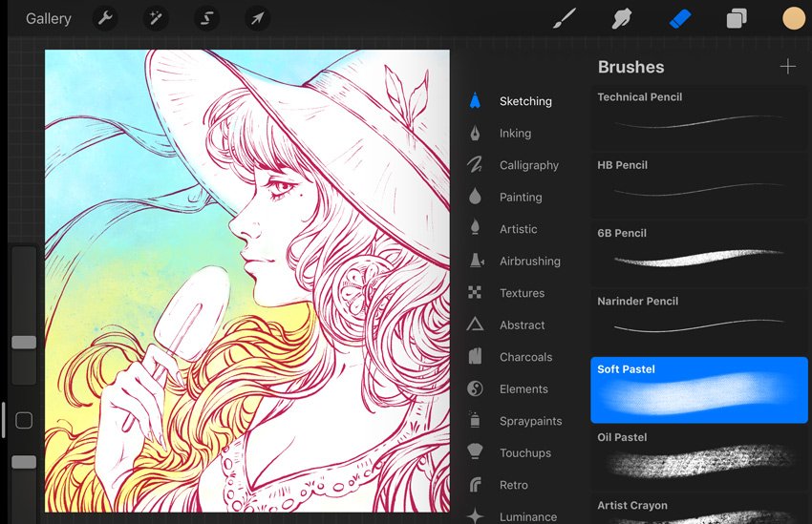Select the Soft Pastel brush
The width and height of the screenshot is (812, 524).
click(699, 389)
